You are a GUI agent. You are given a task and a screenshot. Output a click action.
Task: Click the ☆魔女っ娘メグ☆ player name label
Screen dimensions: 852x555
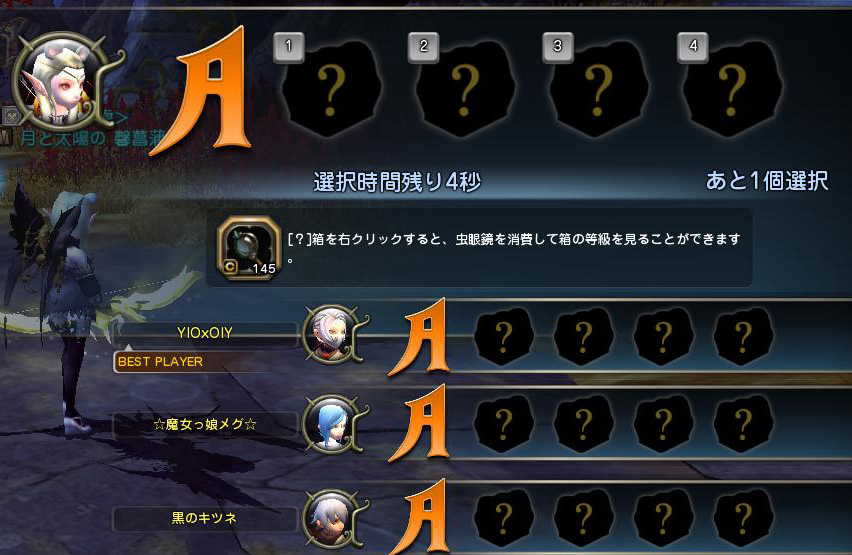205,424
